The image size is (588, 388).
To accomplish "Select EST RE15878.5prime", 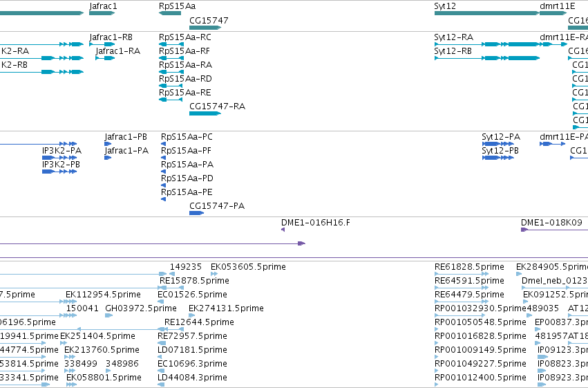I will click(171, 288).
